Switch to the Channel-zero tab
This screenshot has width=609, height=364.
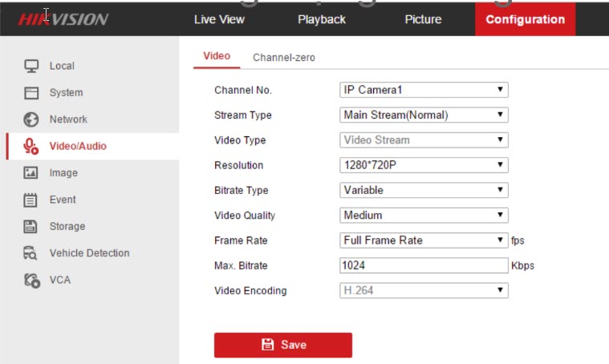[x=283, y=58]
